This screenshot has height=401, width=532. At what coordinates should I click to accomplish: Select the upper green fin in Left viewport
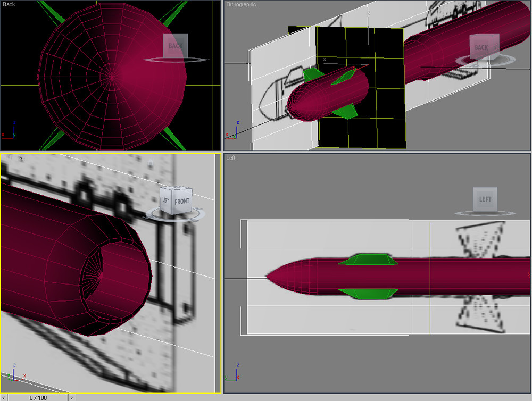point(369,259)
